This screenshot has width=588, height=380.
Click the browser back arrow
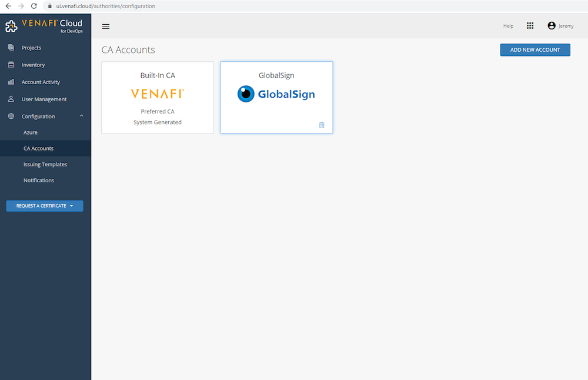(8, 6)
